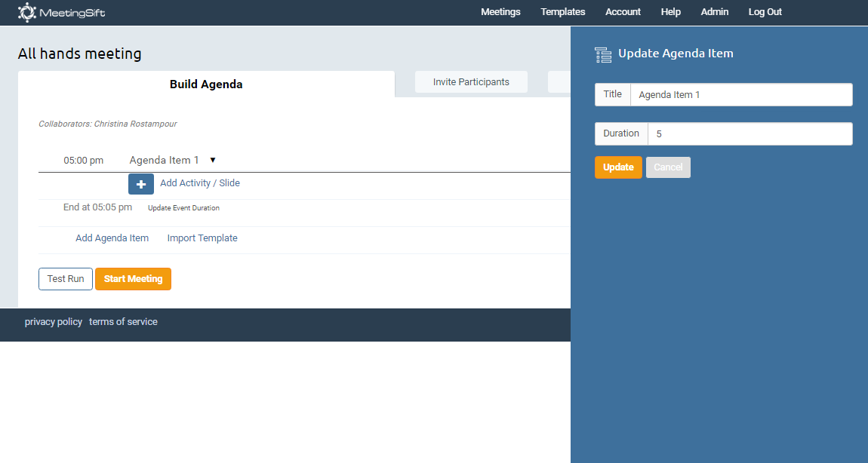Select the Build Agenda tab

[206, 84]
